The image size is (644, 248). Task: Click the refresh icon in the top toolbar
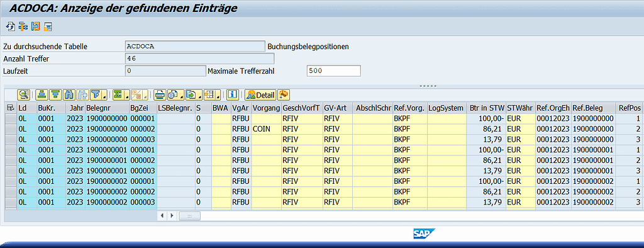[x=10, y=27]
